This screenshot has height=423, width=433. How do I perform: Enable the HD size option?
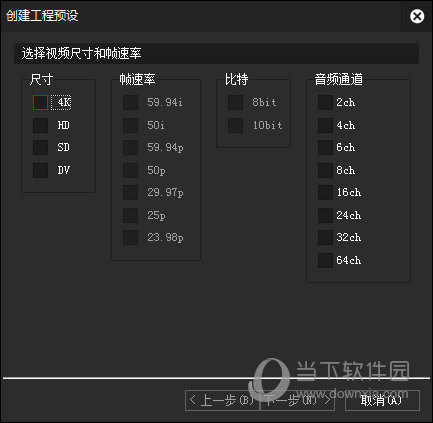pyautogui.click(x=40, y=125)
